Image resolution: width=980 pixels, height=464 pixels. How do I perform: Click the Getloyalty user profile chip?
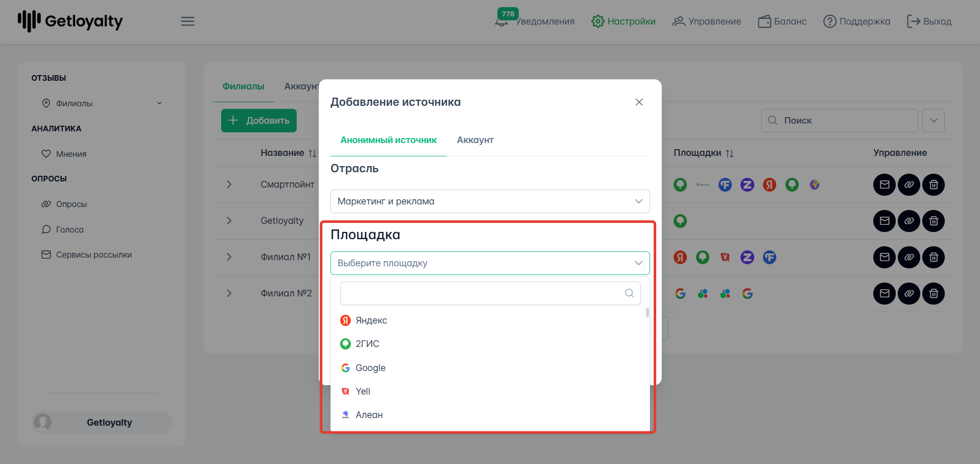102,423
